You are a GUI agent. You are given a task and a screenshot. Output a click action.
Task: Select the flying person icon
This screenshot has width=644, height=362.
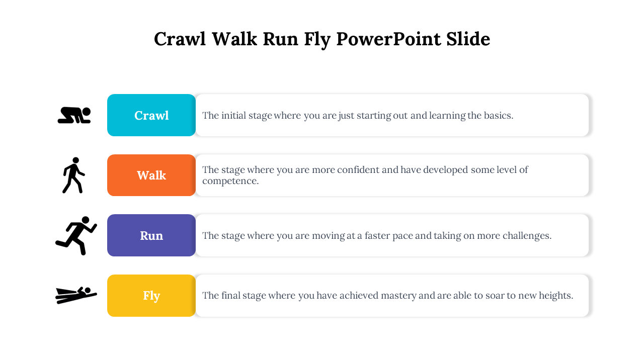[x=75, y=295]
